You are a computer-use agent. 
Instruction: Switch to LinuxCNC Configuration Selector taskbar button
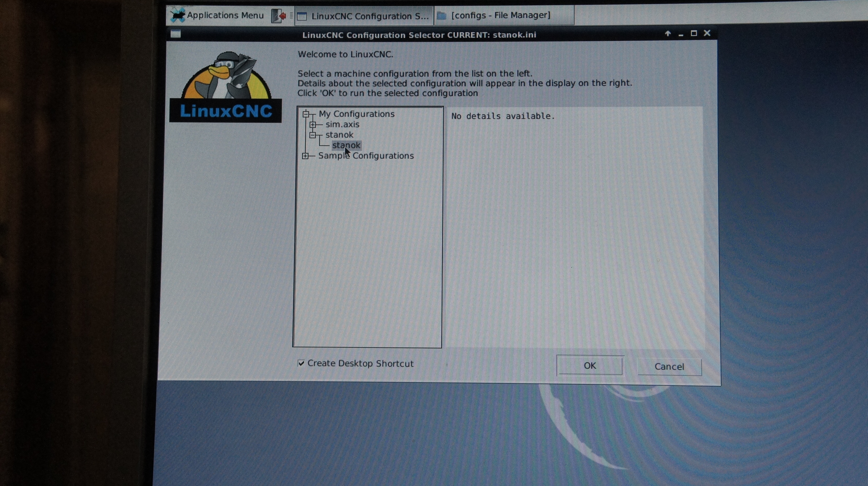364,16
